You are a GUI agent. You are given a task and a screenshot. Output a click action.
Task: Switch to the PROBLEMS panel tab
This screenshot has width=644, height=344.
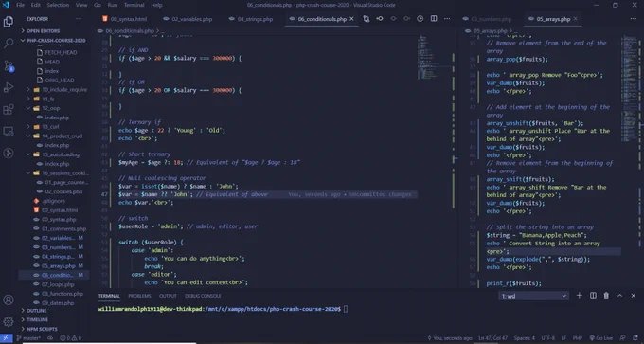(139, 296)
